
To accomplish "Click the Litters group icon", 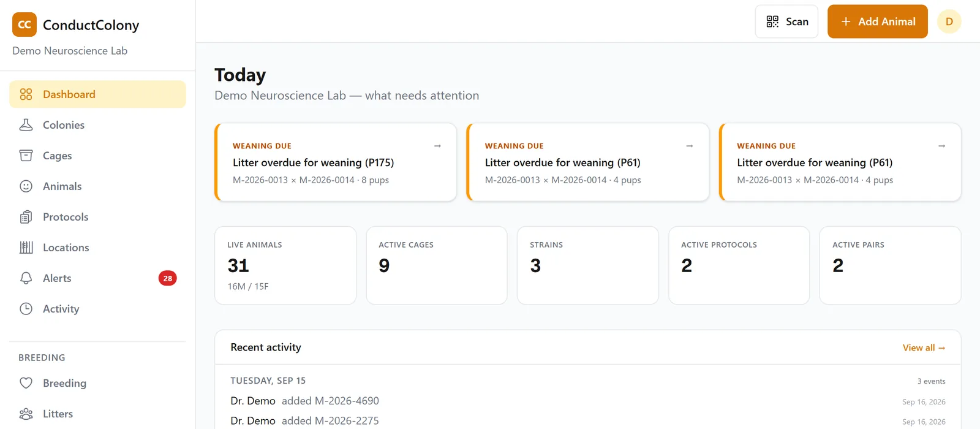I will (26, 414).
